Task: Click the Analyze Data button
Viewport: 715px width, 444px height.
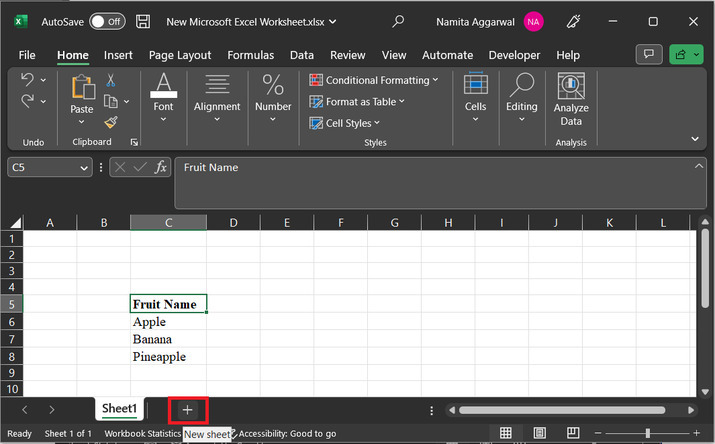Action: (571, 100)
